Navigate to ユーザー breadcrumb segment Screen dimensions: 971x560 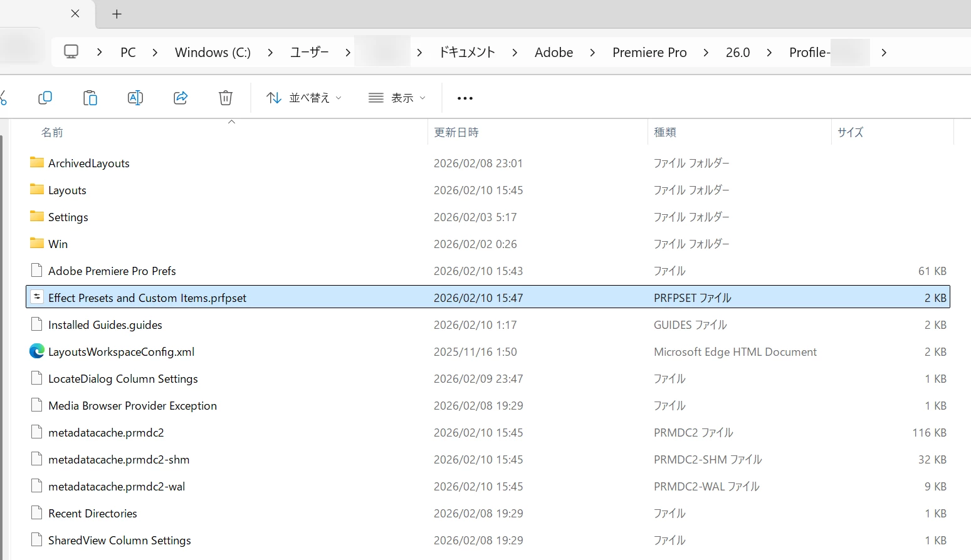click(309, 53)
